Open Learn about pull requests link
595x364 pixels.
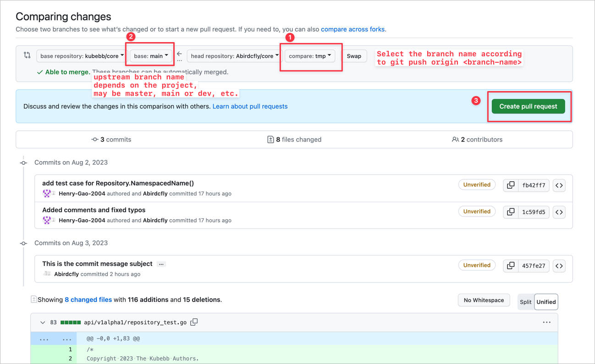click(x=250, y=106)
